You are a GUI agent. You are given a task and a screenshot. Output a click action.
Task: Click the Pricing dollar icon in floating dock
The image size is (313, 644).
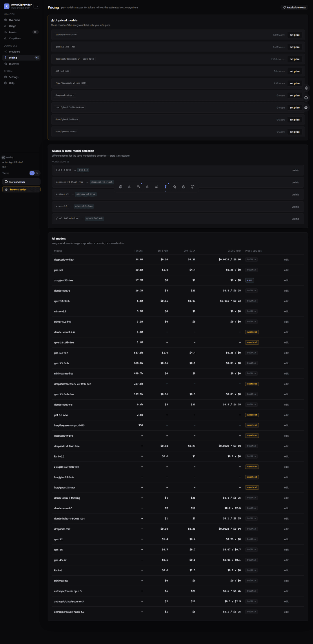point(165,187)
